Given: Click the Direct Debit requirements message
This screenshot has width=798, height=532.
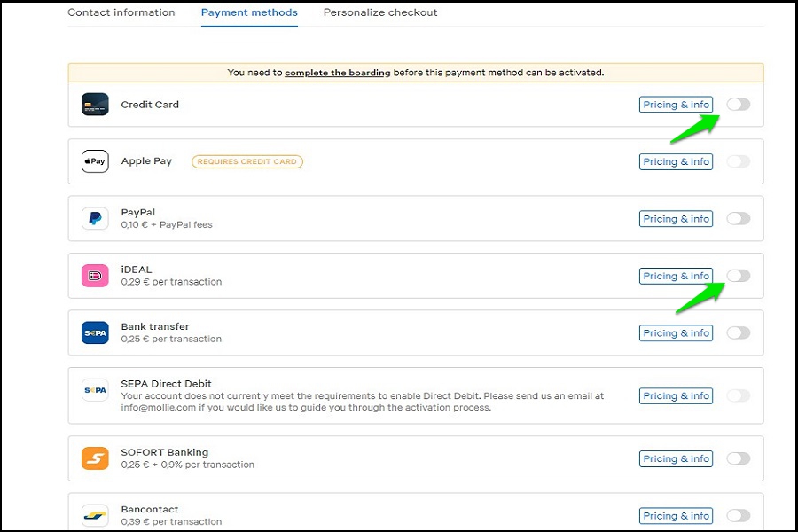Looking at the screenshot, I should coord(363,402).
